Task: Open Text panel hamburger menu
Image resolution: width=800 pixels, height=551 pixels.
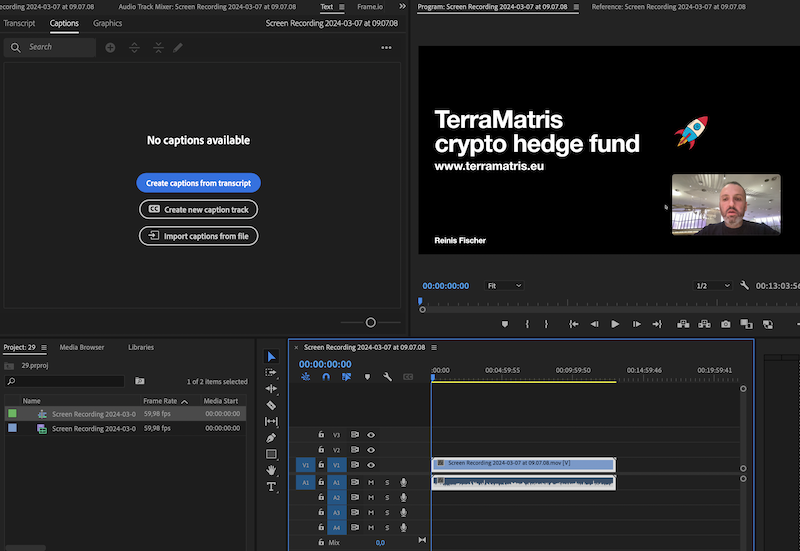Action: click(x=342, y=7)
